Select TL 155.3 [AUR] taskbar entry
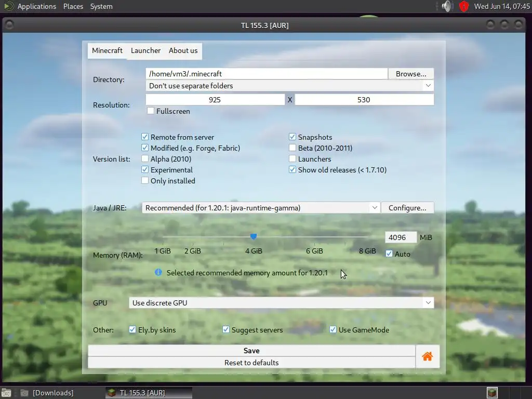The image size is (532, 399). [149, 393]
